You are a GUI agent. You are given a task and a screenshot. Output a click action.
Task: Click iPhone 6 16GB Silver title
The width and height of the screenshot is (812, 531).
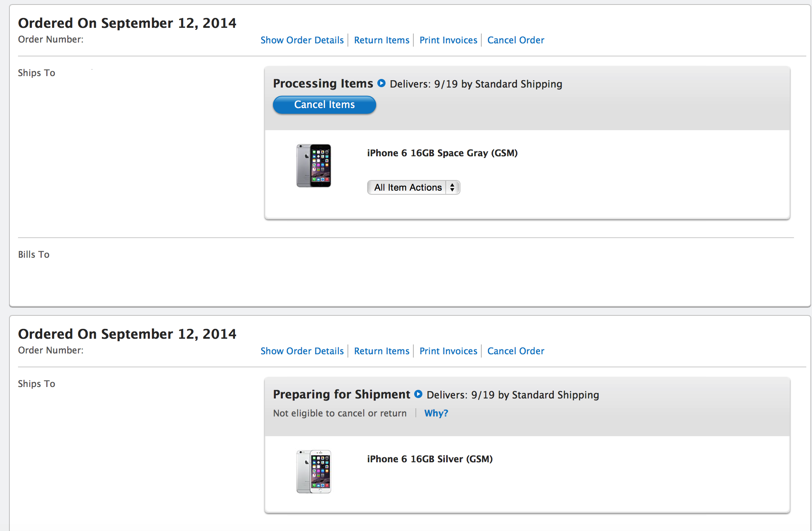(x=430, y=459)
